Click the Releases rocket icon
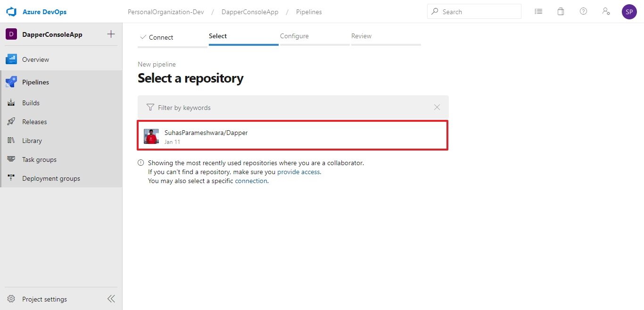Viewport: 644px width, 310px height. pyautogui.click(x=11, y=122)
